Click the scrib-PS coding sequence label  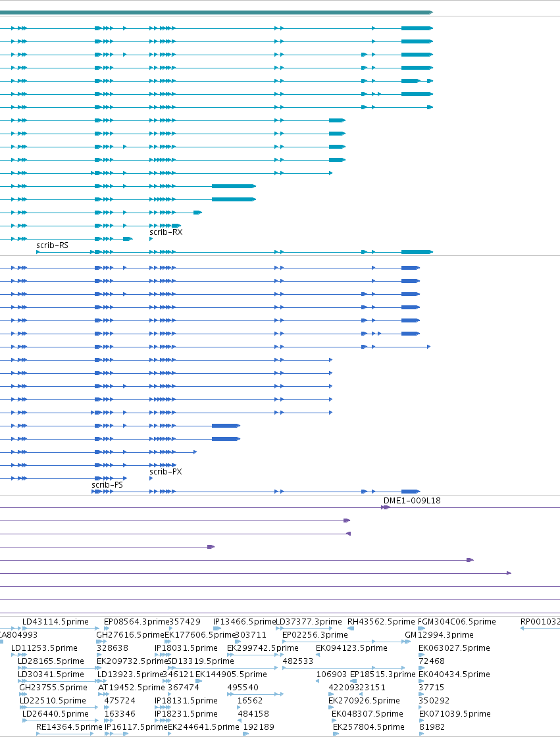[107, 485]
